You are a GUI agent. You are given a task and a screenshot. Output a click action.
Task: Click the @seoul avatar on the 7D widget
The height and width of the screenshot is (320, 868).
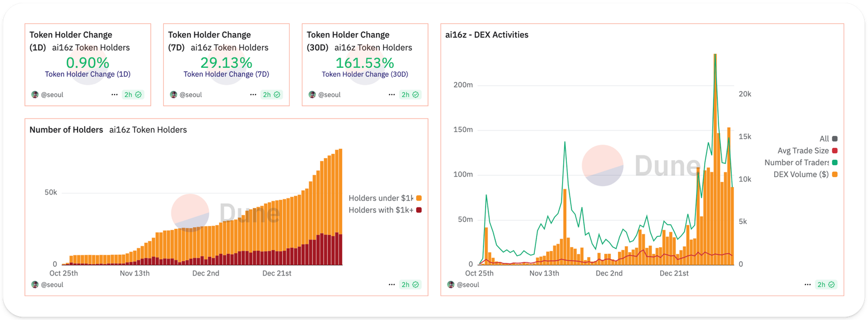[173, 94]
